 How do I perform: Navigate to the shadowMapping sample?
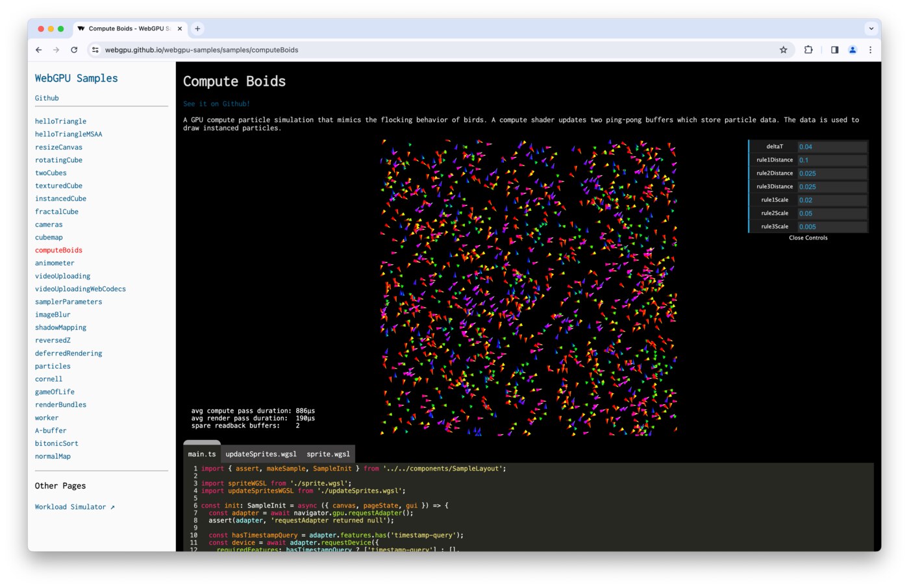coord(60,328)
